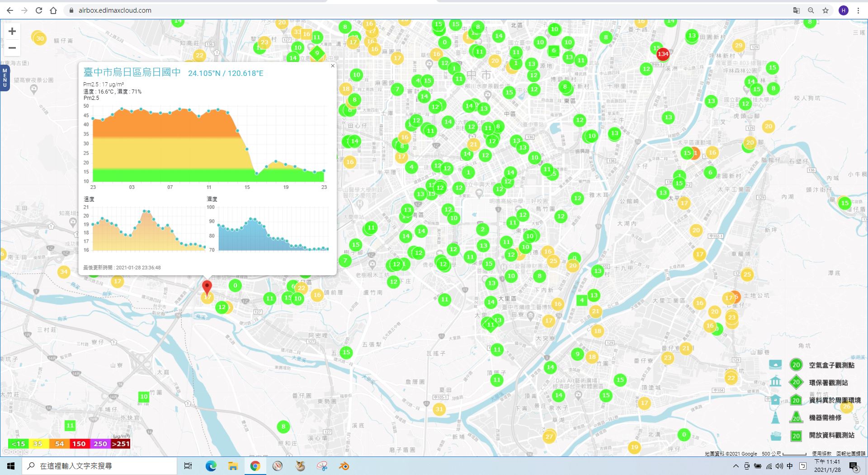Open the Chrome profile H avatar

point(844,10)
